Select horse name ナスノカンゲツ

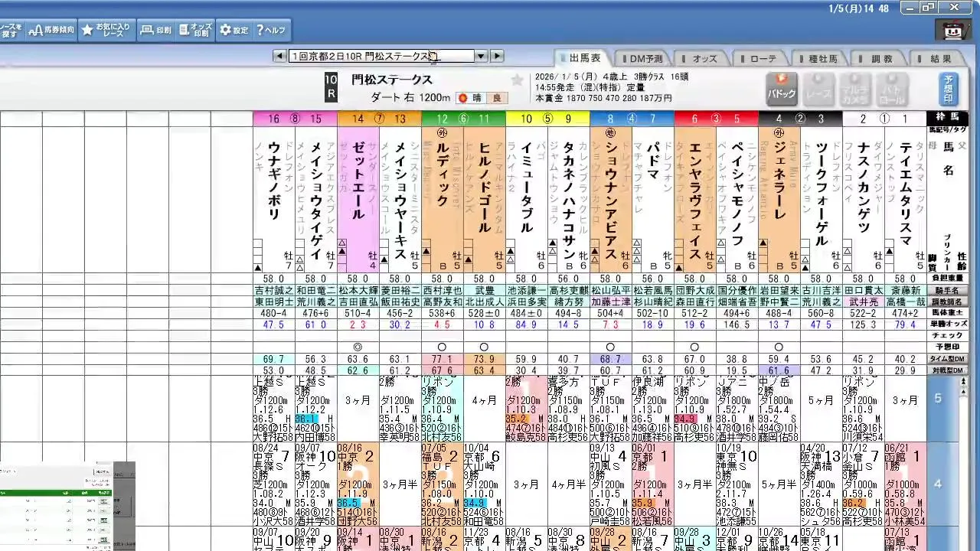pos(864,187)
